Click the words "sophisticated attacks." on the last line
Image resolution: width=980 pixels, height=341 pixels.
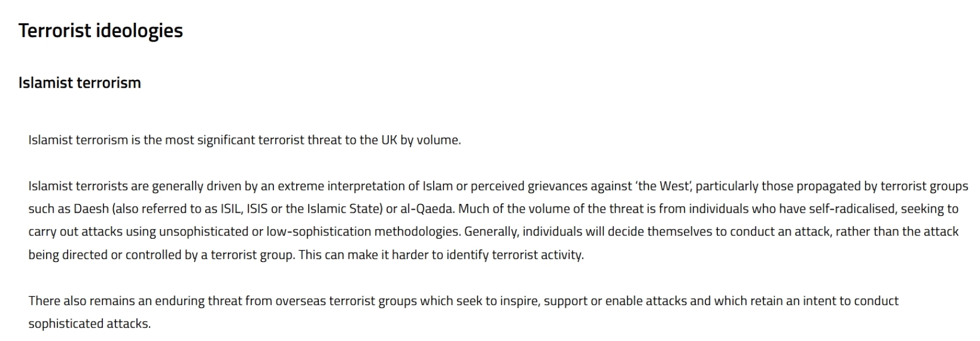90,323
